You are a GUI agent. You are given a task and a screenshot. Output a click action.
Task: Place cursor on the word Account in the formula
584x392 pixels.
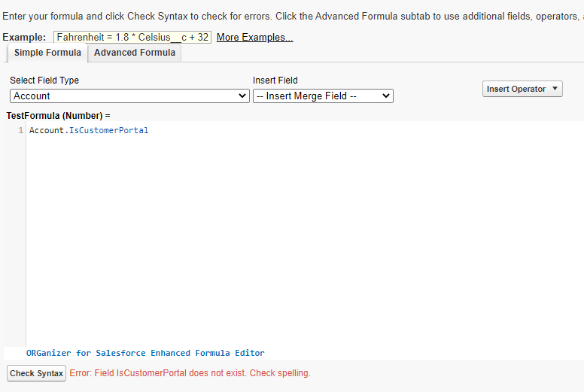(47, 131)
